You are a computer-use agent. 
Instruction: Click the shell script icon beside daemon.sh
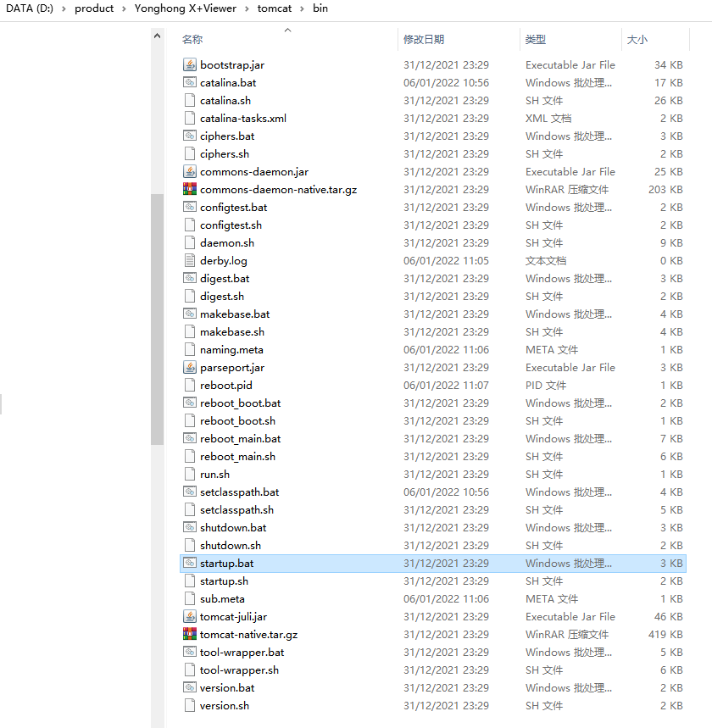191,242
